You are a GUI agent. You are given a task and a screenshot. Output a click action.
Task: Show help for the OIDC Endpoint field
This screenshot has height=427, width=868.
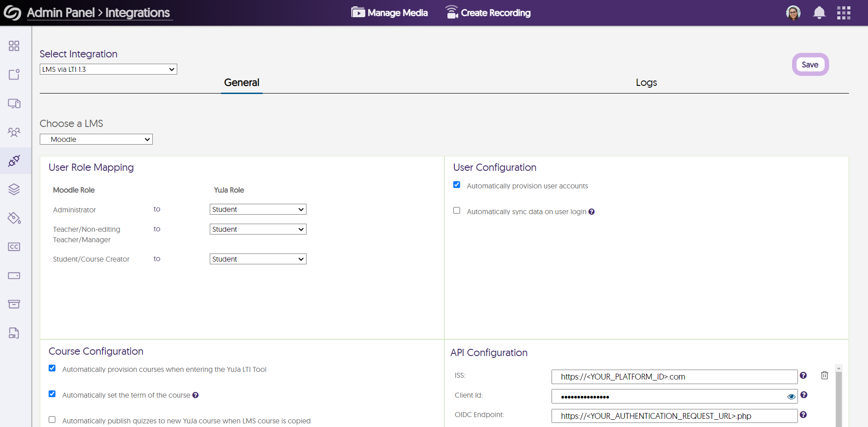[x=803, y=415]
